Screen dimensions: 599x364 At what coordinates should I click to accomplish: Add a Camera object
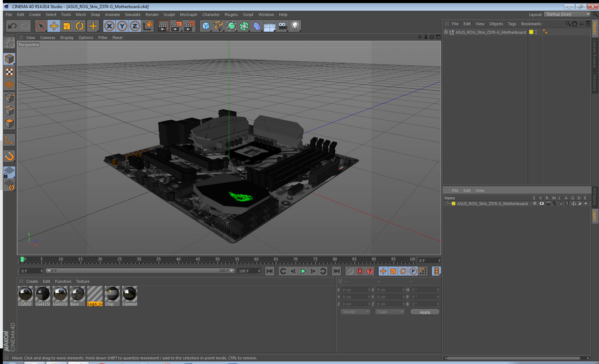282,26
